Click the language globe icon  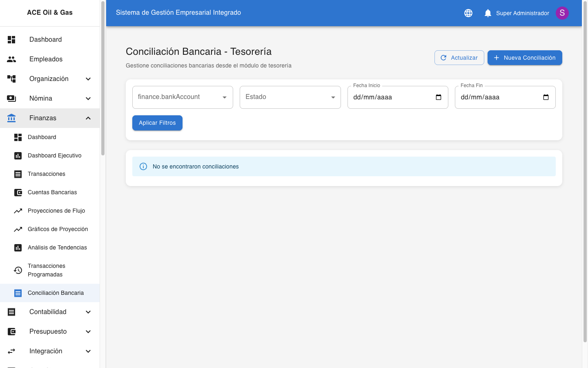point(468,13)
